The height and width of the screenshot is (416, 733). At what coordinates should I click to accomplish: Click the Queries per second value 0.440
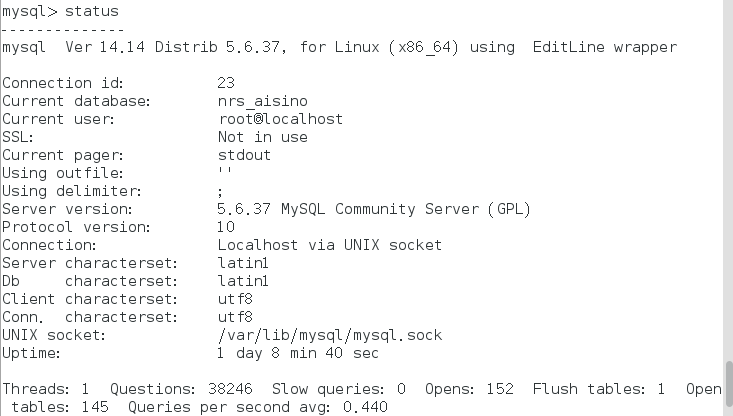tap(365, 407)
